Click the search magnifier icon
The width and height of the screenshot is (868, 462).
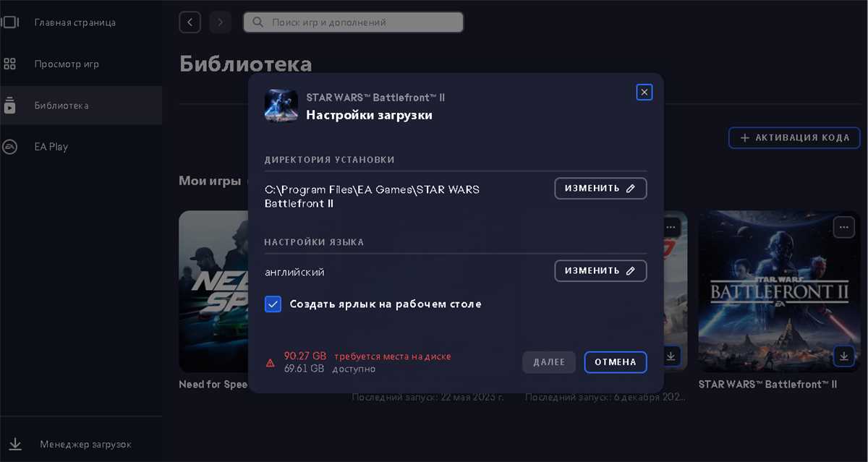257,22
